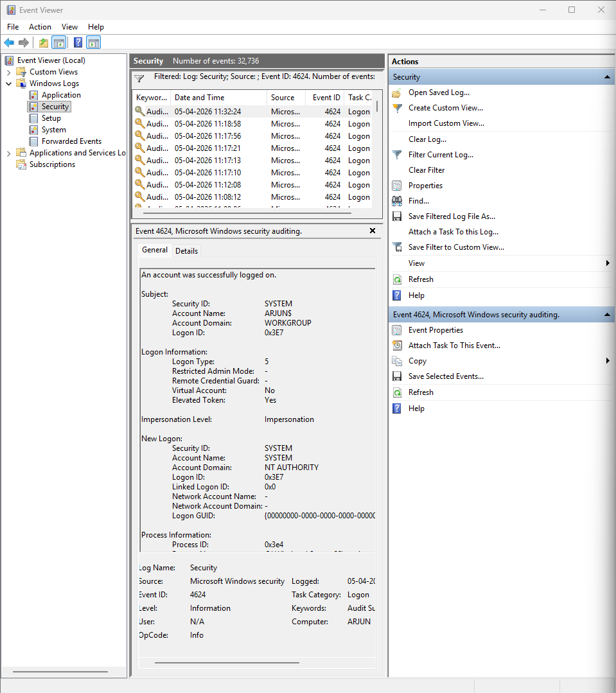Click the Filter Current Log funnel icon
This screenshot has width=616, height=693.
point(397,155)
